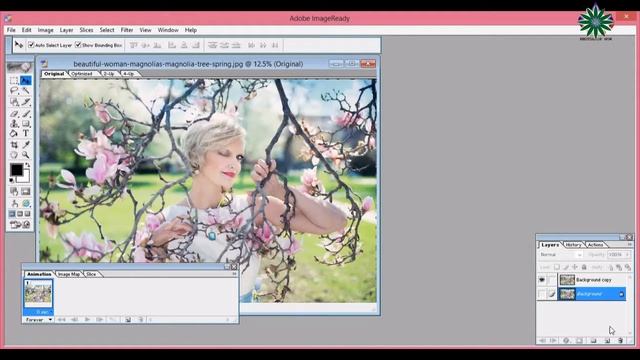This screenshot has width=640, height=360.
Task: Jump to first animation frame
Action: click(x=61, y=320)
